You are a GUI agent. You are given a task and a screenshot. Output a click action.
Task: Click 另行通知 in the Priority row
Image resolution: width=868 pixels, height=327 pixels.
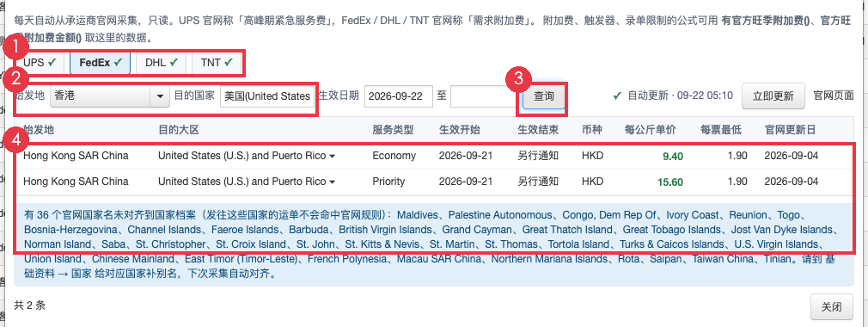tap(538, 182)
